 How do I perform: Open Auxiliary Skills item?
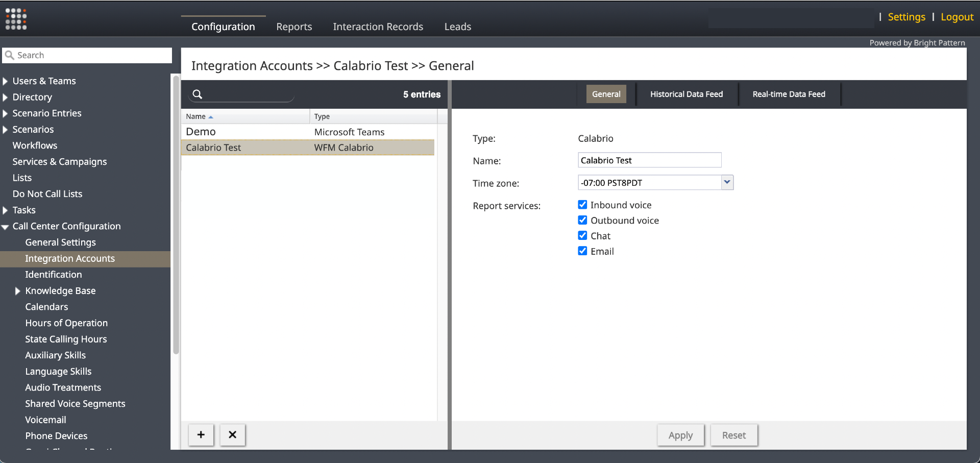pyautogui.click(x=55, y=355)
